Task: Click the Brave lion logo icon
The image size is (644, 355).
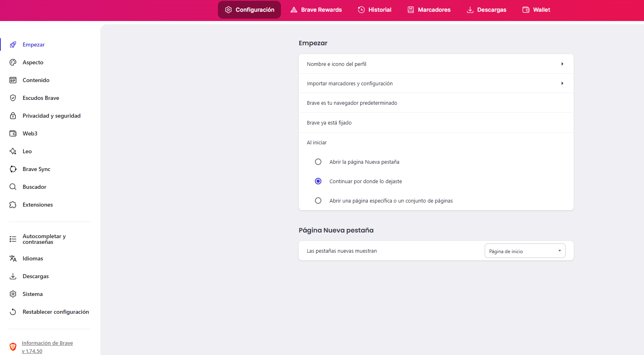Action: (x=13, y=347)
